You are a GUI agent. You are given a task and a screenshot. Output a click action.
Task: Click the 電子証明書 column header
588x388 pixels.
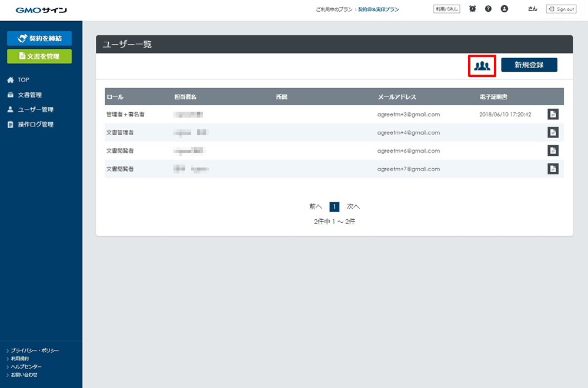coord(493,97)
